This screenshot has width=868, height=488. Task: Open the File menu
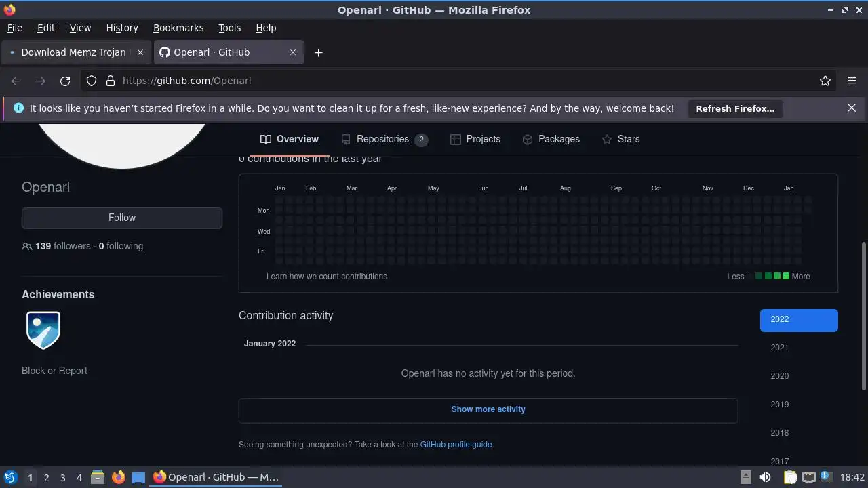pyautogui.click(x=15, y=28)
